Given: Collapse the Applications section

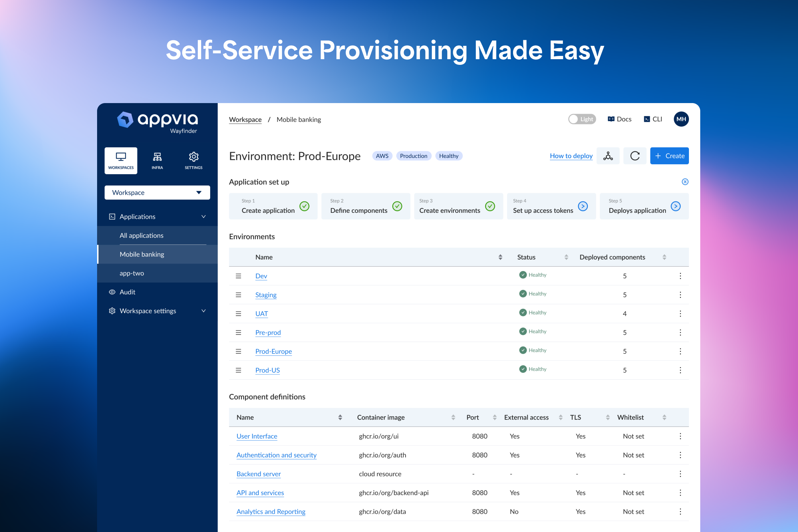Looking at the screenshot, I should (x=203, y=216).
